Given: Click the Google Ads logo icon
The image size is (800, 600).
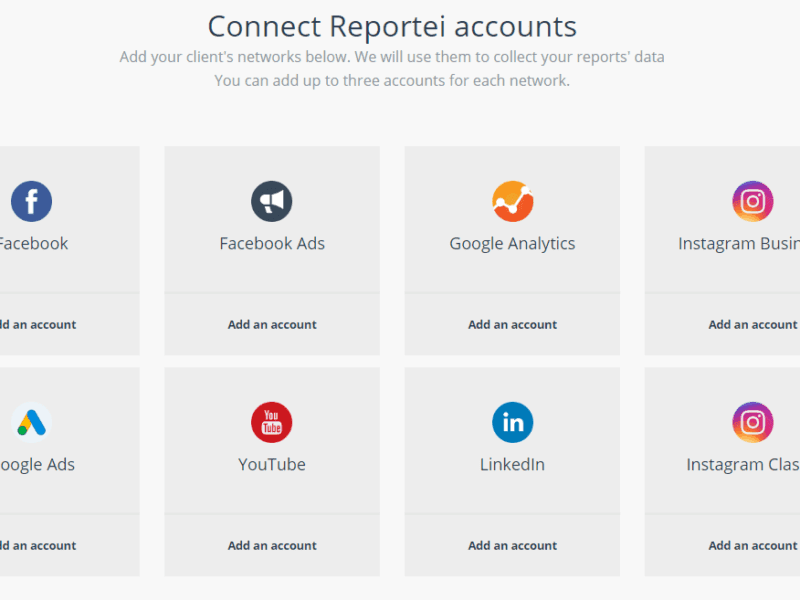Looking at the screenshot, I should [x=31, y=422].
